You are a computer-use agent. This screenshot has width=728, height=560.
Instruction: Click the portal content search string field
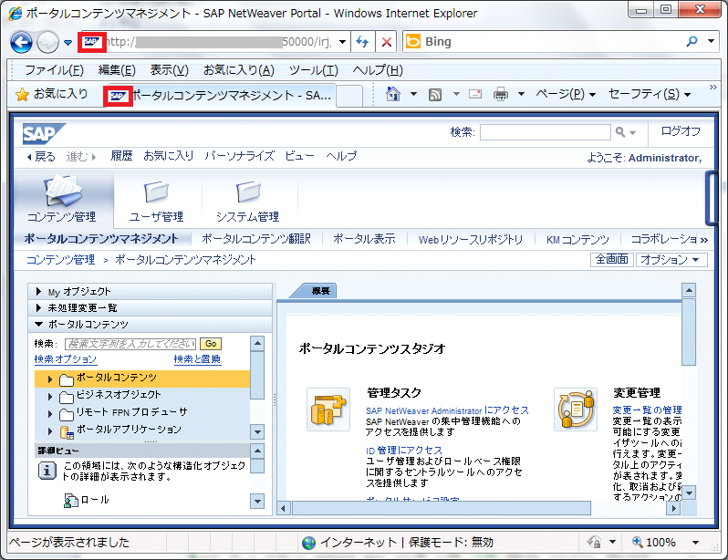(x=130, y=344)
